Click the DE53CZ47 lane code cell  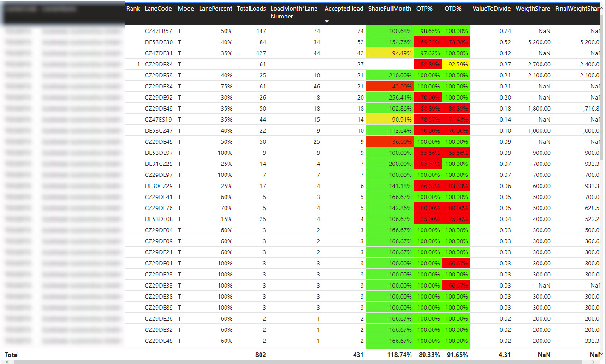tap(159, 130)
